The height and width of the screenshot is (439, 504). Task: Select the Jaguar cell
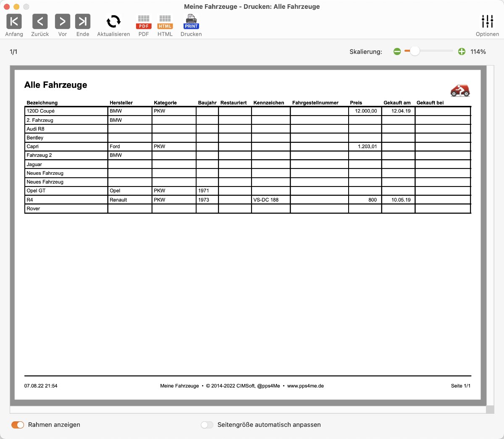click(x=66, y=164)
